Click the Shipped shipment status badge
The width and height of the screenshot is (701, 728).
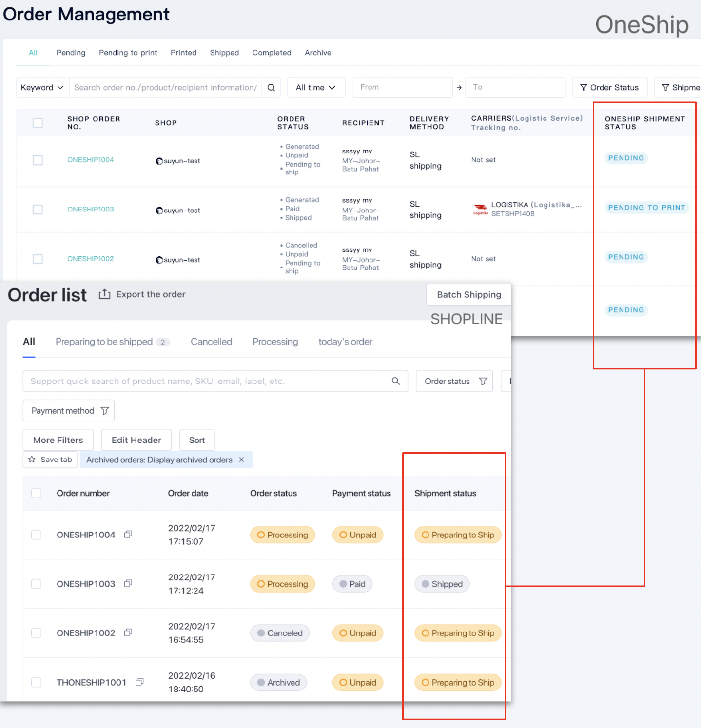coord(442,584)
